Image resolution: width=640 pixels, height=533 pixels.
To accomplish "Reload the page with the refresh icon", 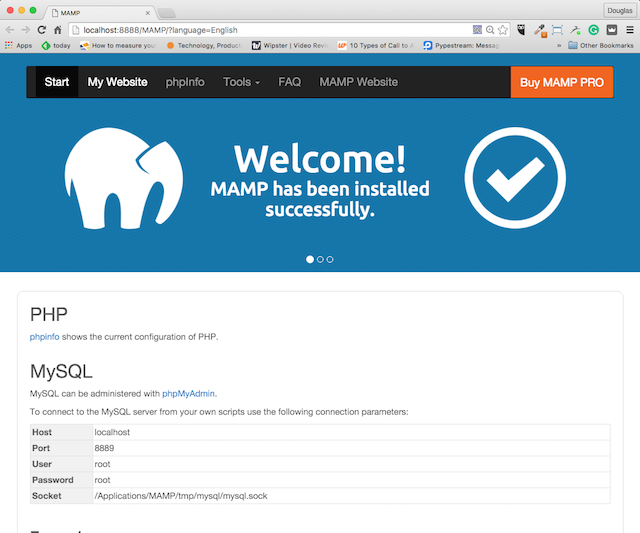I will [42, 30].
